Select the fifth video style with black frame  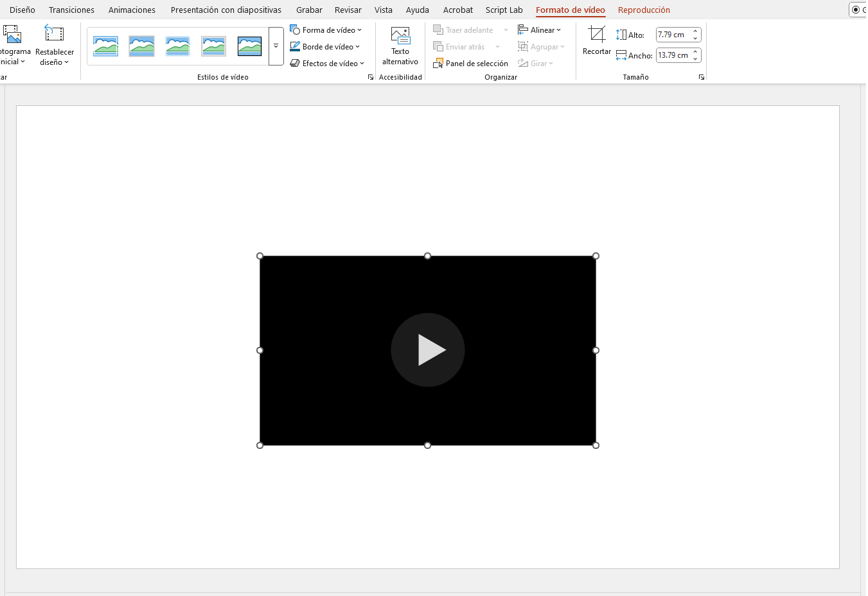click(x=249, y=46)
